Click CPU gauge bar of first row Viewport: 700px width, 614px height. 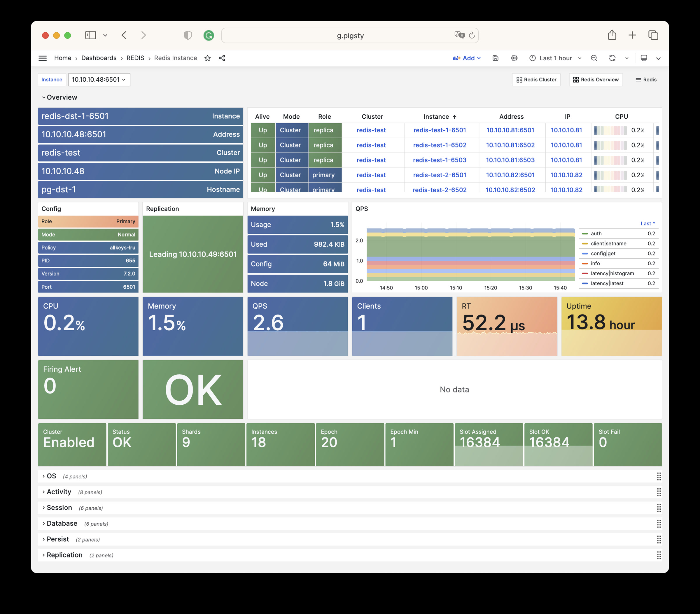tap(610, 130)
